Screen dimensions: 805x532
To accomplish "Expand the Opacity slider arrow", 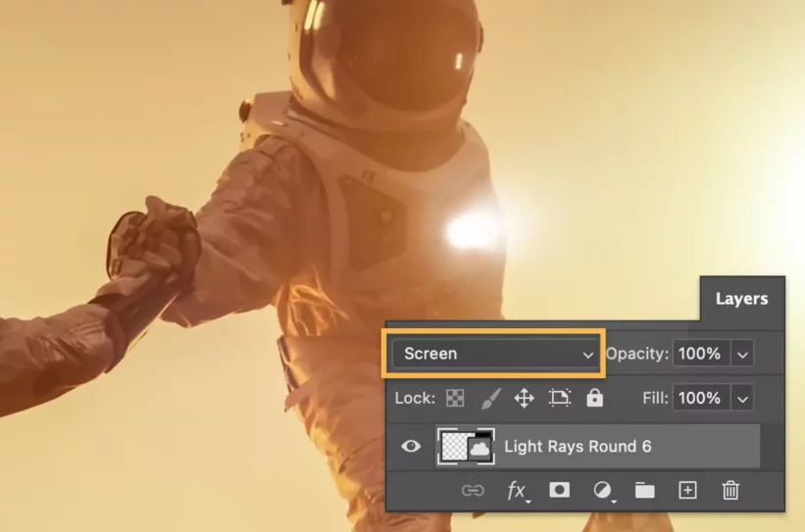I will [x=742, y=354].
